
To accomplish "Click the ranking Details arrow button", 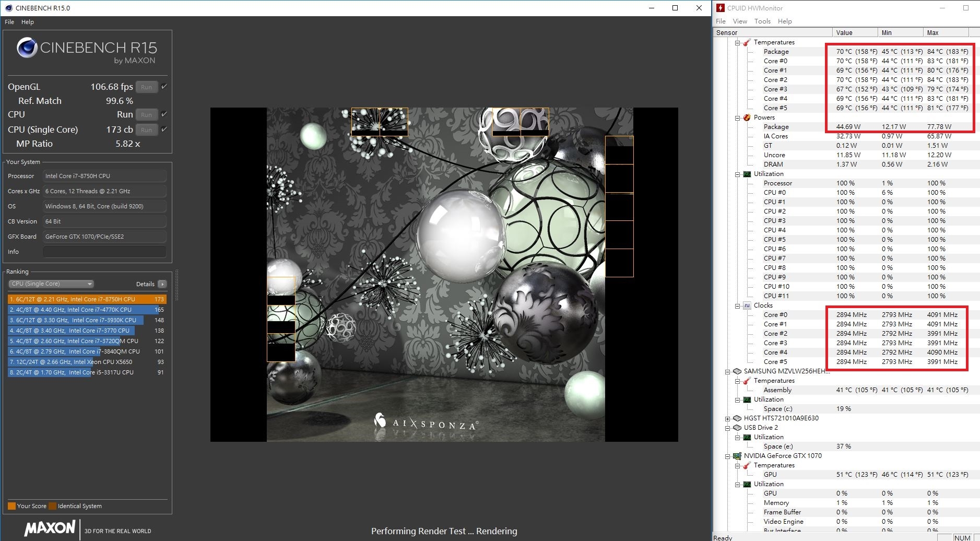I will [162, 284].
